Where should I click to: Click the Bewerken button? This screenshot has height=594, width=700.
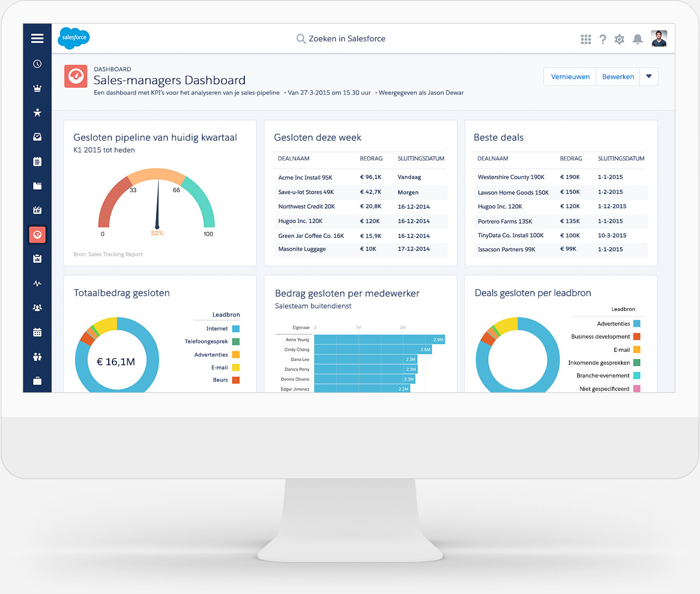(617, 76)
